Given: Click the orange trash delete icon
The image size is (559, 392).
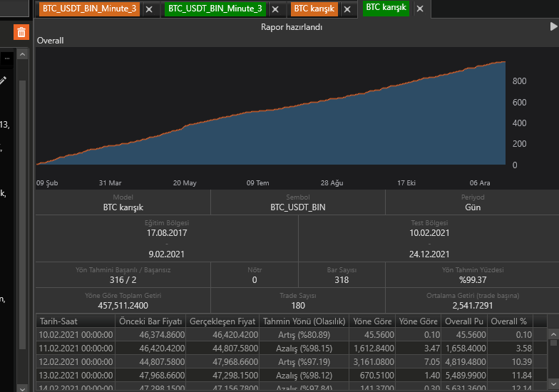Looking at the screenshot, I should [21, 32].
